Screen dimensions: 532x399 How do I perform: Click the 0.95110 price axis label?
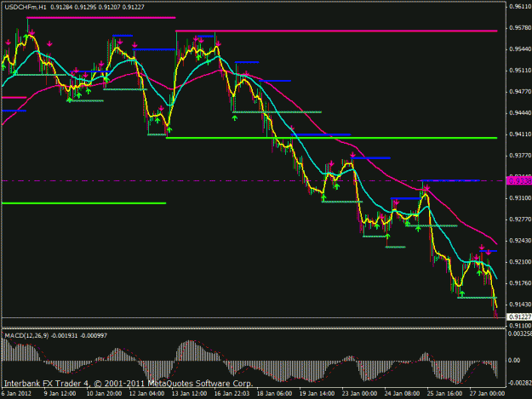520,71
